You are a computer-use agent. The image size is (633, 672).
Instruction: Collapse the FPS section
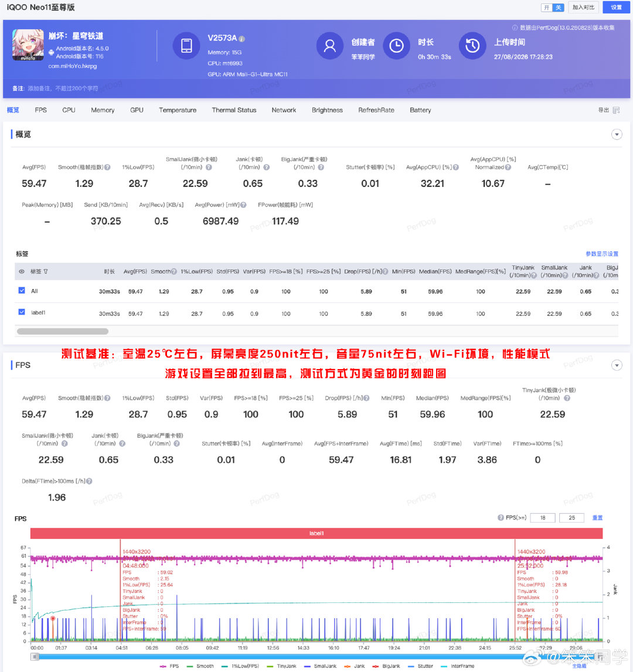617,365
